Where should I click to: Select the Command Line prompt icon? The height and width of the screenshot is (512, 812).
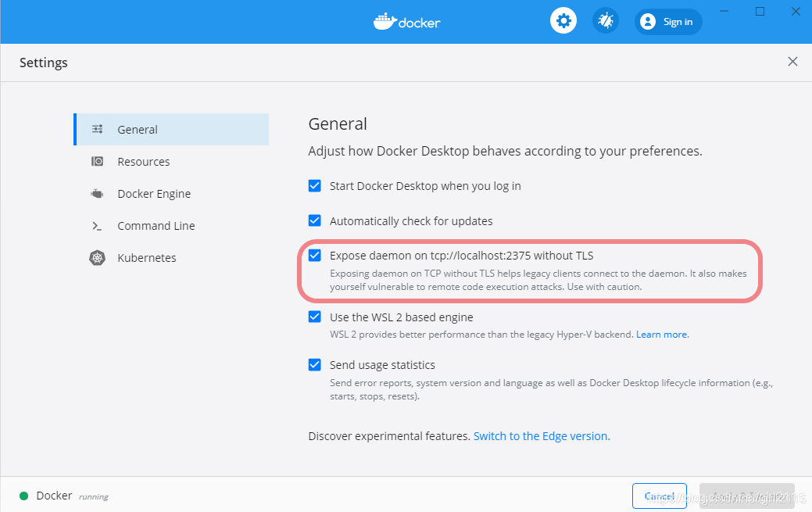[97, 225]
